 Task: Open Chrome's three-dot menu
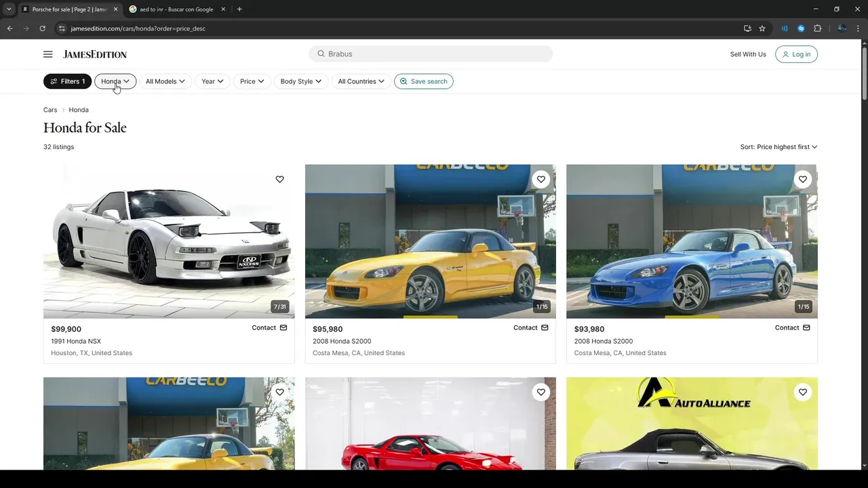coord(858,28)
